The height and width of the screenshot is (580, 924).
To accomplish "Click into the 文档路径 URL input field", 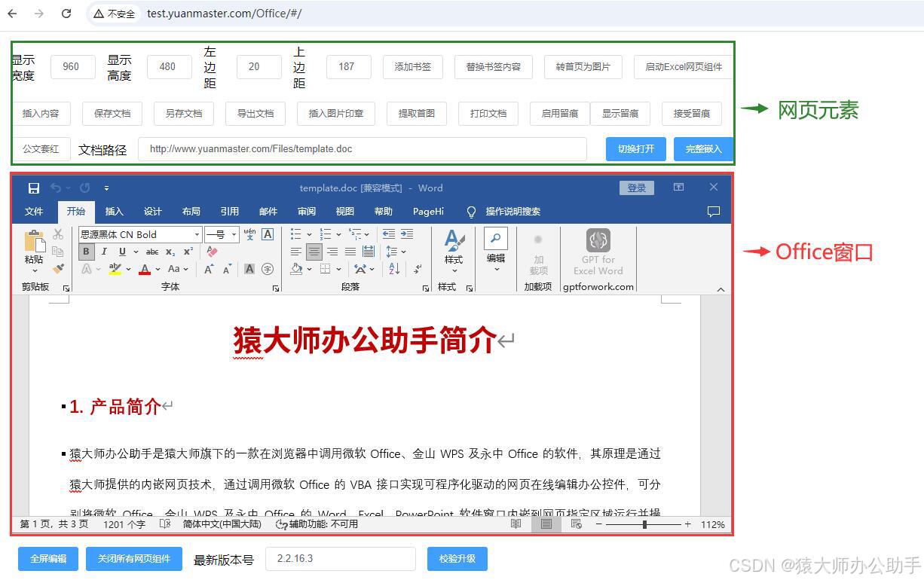I will (x=362, y=149).
